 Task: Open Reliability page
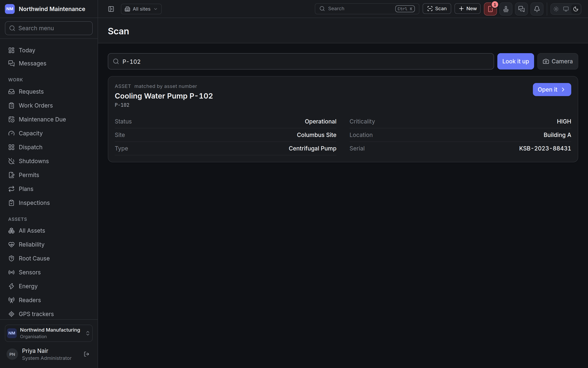pyautogui.click(x=49, y=244)
